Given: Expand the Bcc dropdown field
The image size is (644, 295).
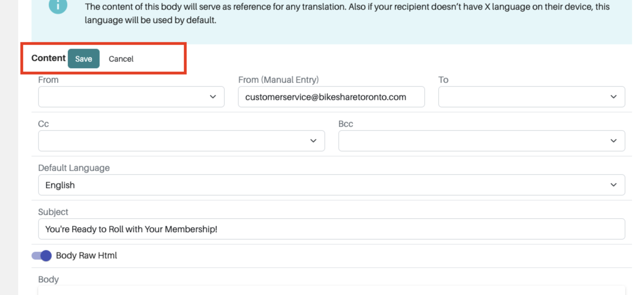Looking at the screenshot, I should pyautogui.click(x=474, y=141).
